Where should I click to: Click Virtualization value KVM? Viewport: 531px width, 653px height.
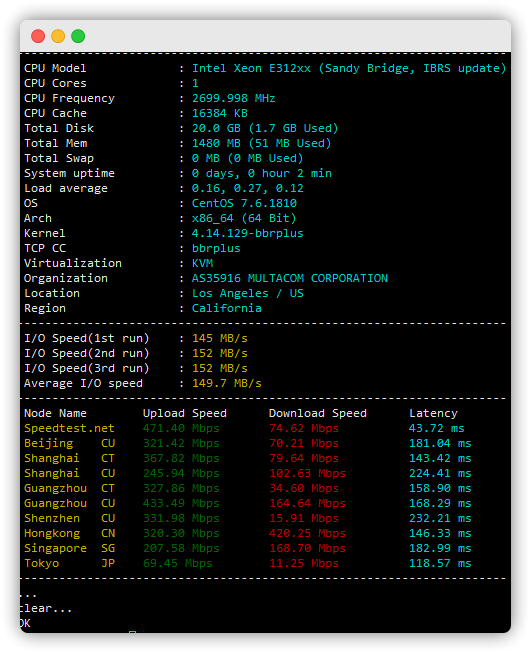202,263
